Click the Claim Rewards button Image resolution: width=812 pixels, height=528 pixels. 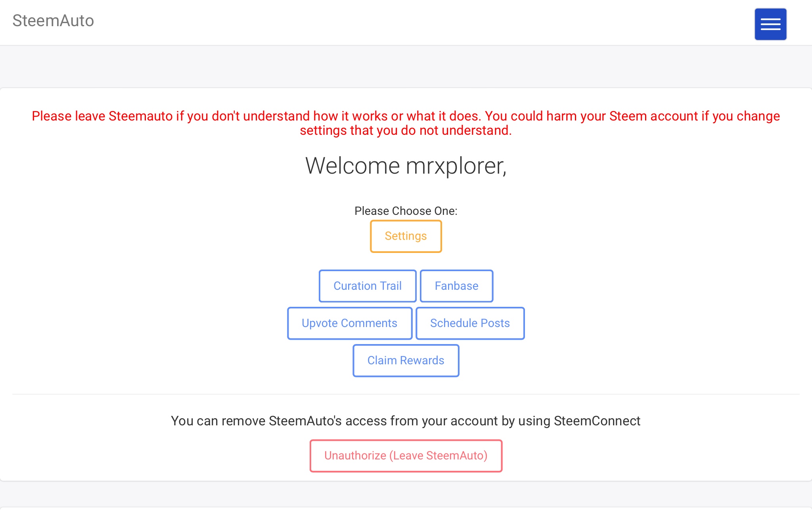[x=406, y=360]
